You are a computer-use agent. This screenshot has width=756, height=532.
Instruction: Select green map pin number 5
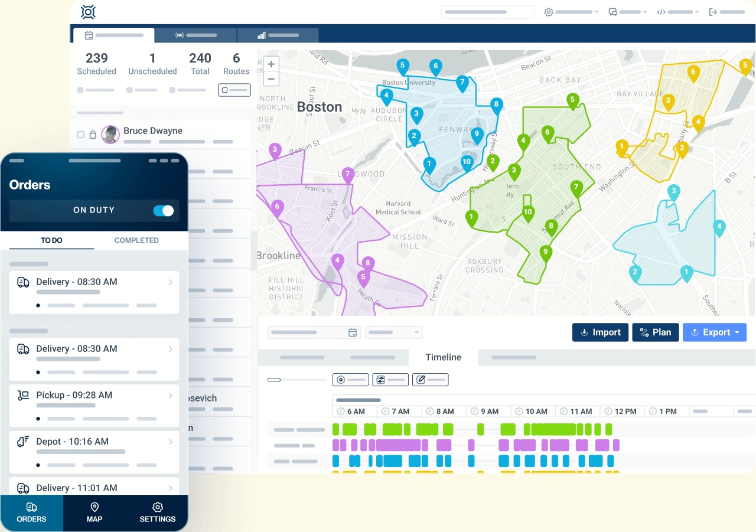click(x=572, y=101)
